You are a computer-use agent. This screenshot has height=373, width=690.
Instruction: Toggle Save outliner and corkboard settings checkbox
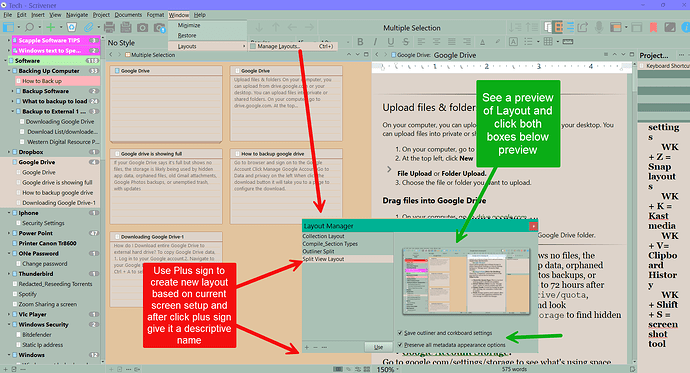(x=400, y=333)
